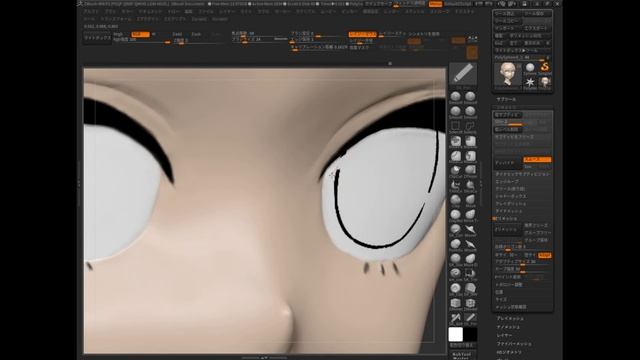Open SubTool Master plugin button
This screenshot has width=640, height=360.
462,356
